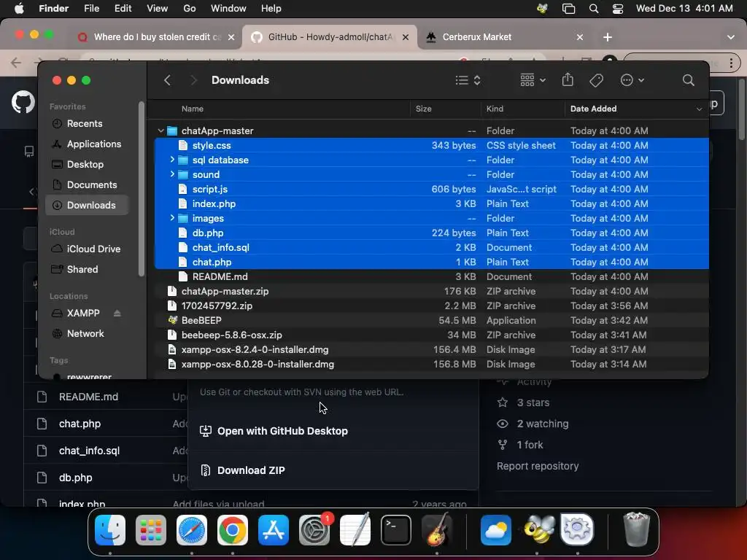Open Safari from the Dock
747x560 pixels.
pyautogui.click(x=192, y=530)
